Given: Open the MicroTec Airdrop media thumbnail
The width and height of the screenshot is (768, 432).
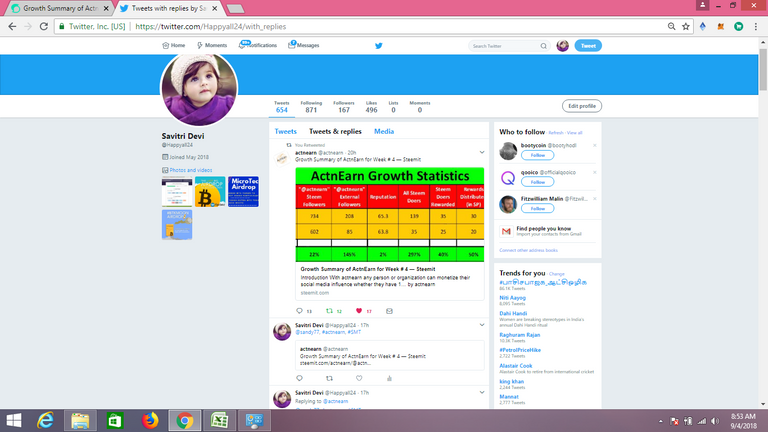Looking at the screenshot, I should tap(243, 192).
